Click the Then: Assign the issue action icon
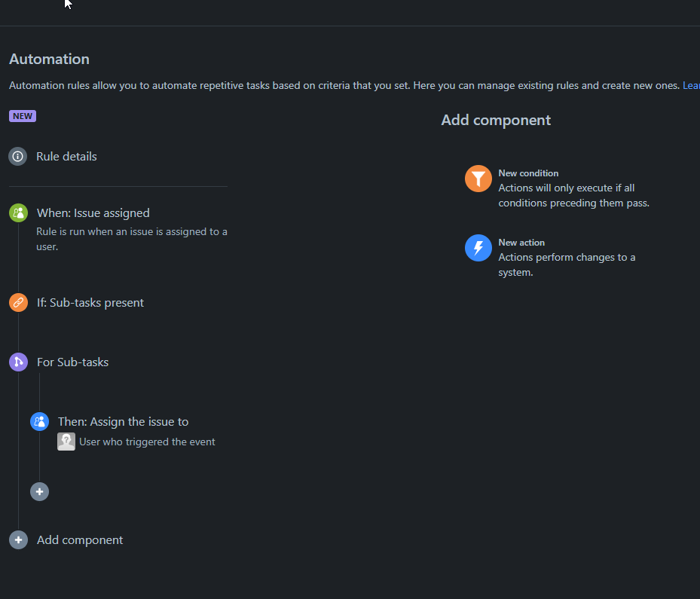Image resolution: width=700 pixels, height=599 pixels. (39, 421)
